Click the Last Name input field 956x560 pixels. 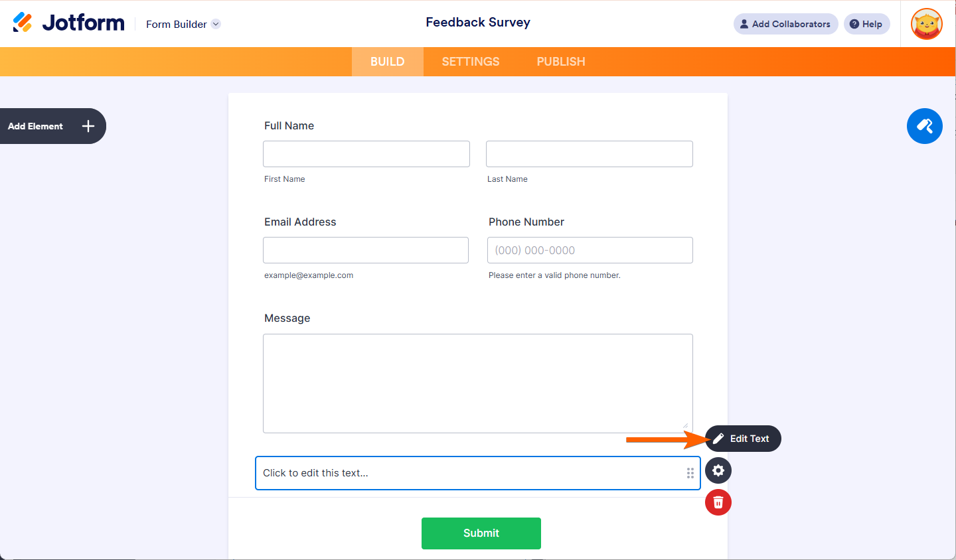coord(590,154)
